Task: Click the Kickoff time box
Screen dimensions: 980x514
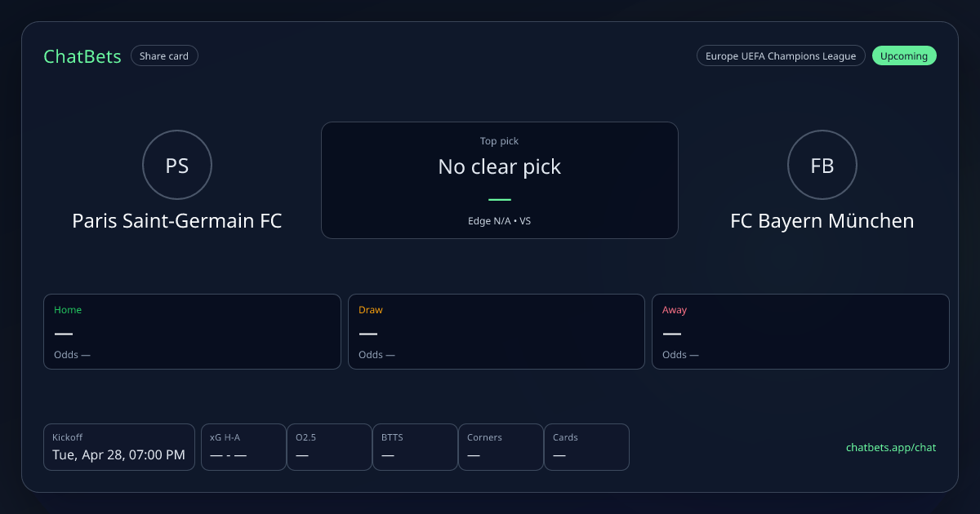Action: point(119,447)
